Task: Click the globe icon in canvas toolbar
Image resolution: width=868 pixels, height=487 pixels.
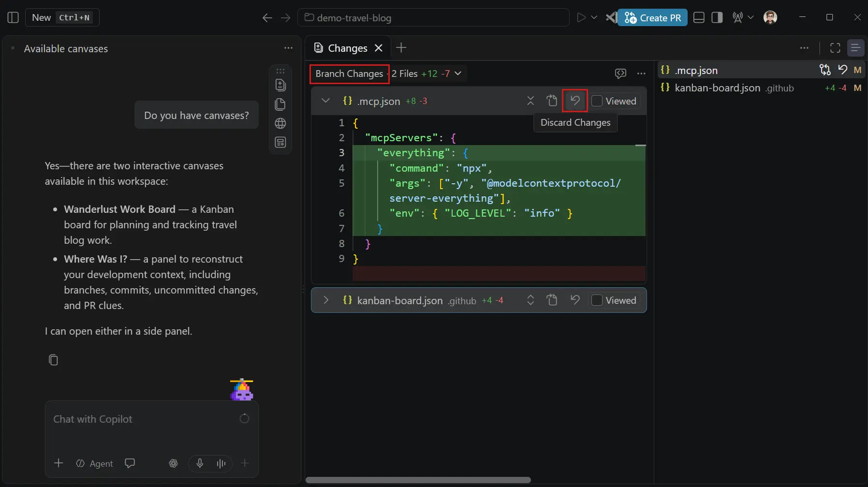Action: (x=280, y=123)
